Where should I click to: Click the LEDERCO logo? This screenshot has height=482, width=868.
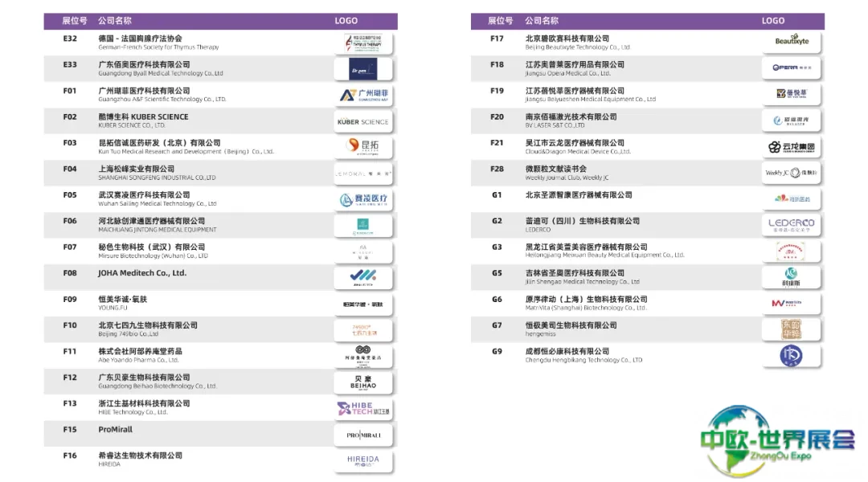(792, 223)
